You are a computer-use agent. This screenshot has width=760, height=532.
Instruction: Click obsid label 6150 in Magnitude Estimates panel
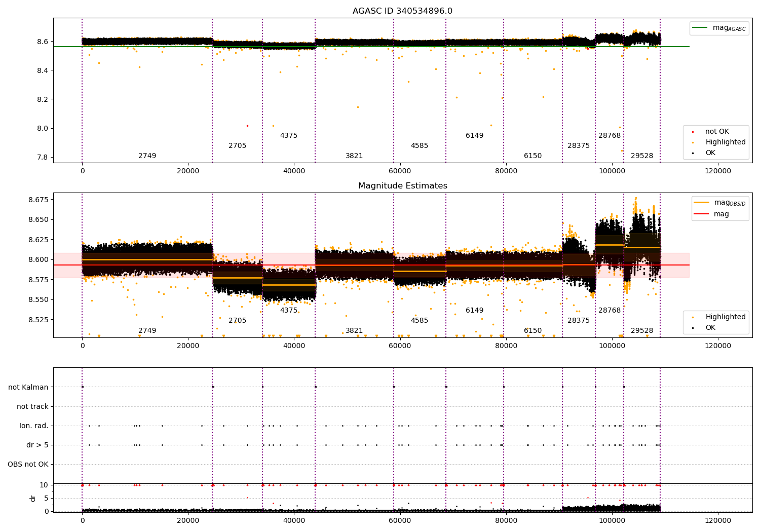point(533,331)
